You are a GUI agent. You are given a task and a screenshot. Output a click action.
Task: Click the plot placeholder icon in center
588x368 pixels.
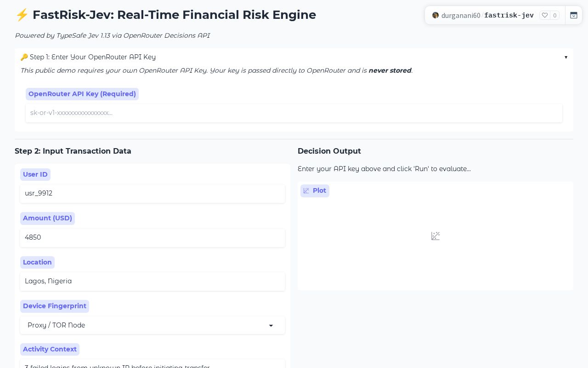point(435,236)
